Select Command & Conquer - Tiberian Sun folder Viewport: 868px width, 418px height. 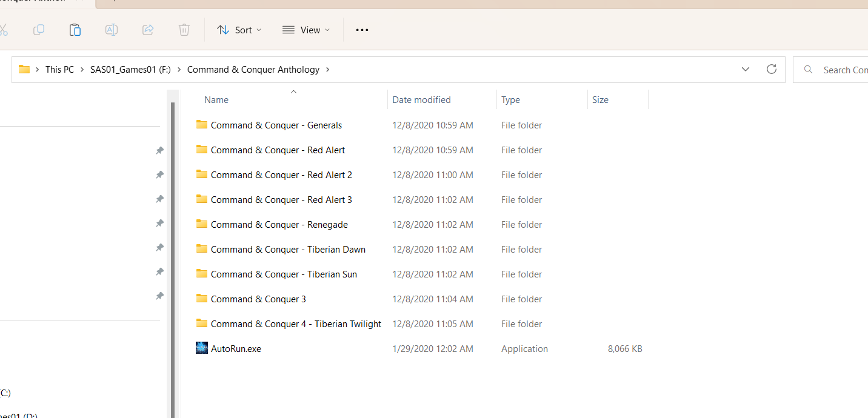coord(284,274)
